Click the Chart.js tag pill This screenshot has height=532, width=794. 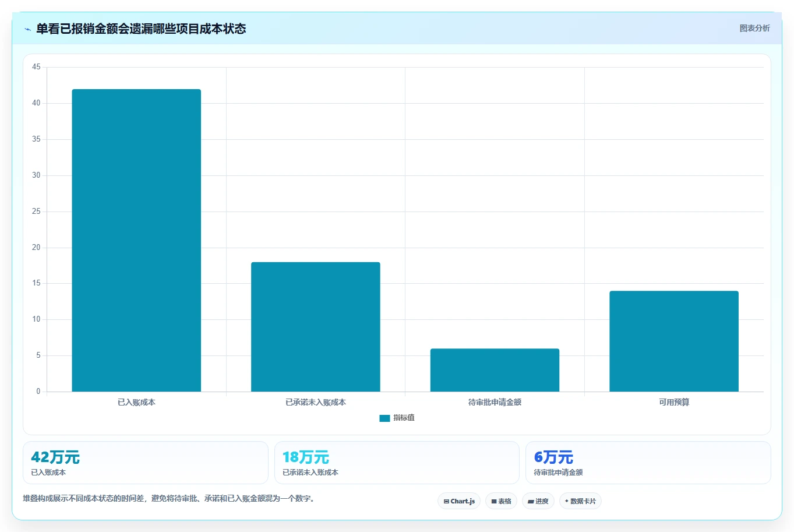pyautogui.click(x=459, y=501)
